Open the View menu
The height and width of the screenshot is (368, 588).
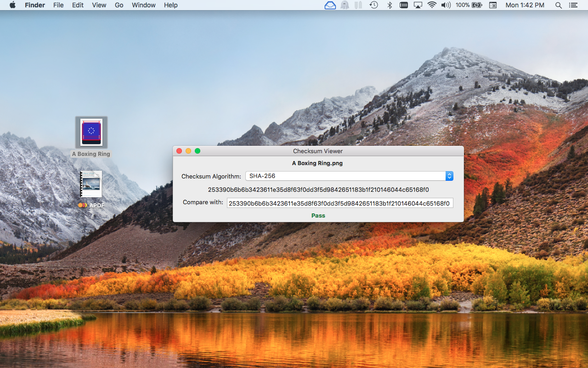point(99,5)
